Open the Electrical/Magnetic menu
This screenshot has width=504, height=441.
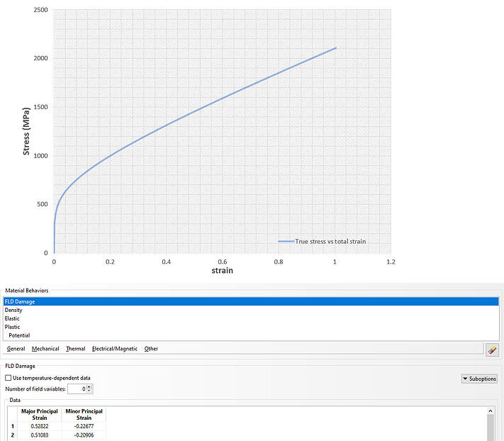click(114, 348)
